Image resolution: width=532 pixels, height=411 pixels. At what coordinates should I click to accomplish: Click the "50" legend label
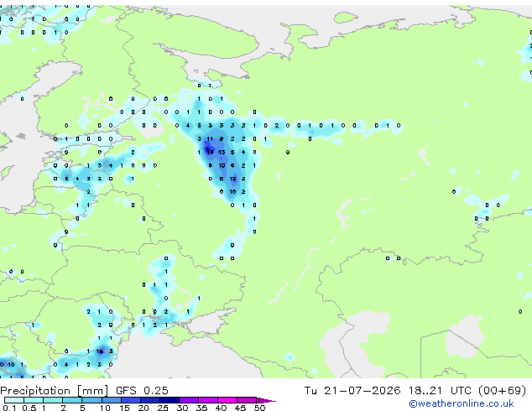(259, 408)
